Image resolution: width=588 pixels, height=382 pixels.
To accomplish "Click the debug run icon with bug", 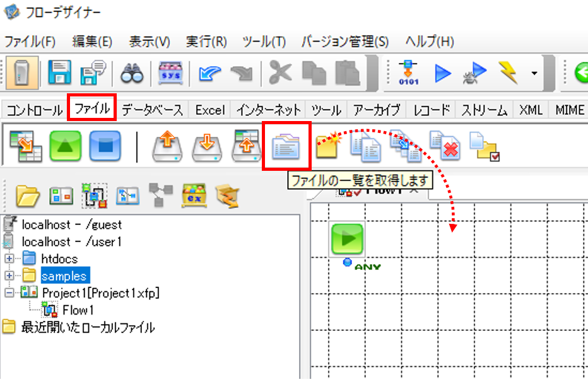I will click(x=474, y=72).
